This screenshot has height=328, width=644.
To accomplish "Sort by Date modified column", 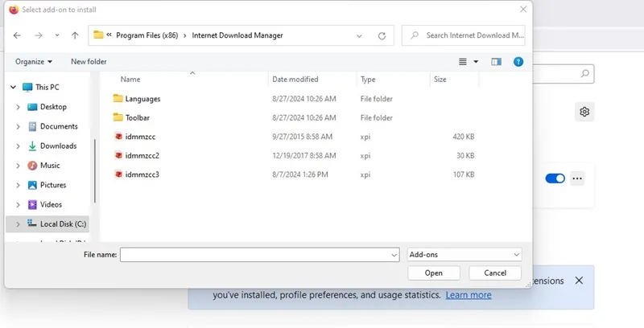I will (x=295, y=79).
